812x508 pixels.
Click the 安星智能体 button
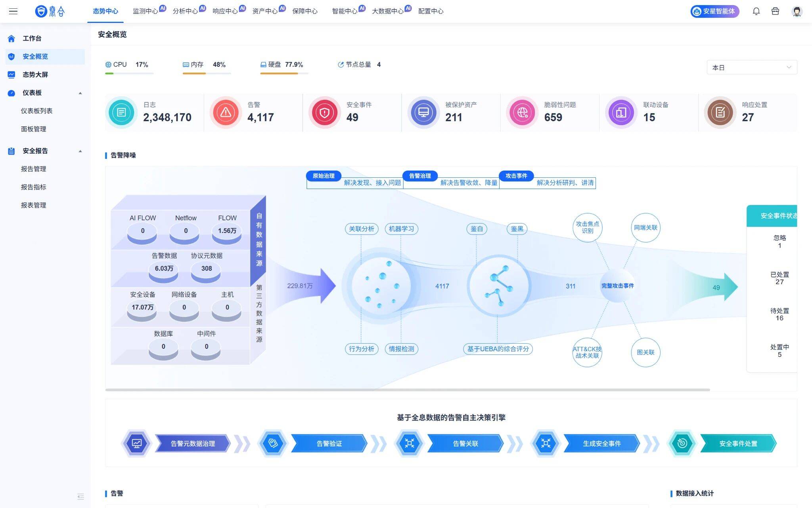714,11
